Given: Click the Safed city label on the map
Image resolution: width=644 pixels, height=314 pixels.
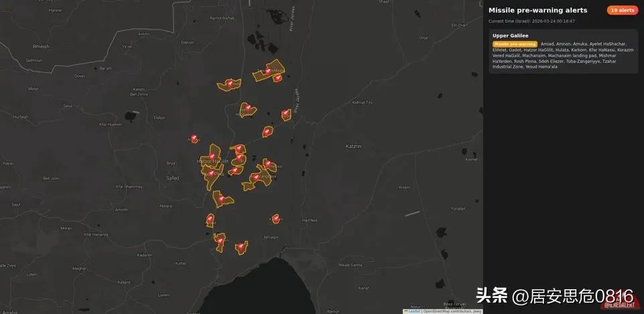Looking at the screenshot, I should pos(172,178).
